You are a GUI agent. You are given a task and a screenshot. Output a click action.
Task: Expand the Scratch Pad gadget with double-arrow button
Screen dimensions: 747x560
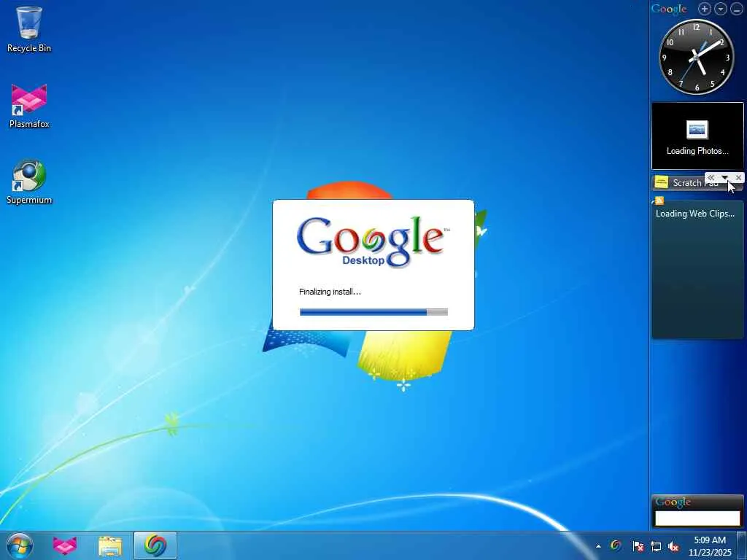[x=711, y=178]
